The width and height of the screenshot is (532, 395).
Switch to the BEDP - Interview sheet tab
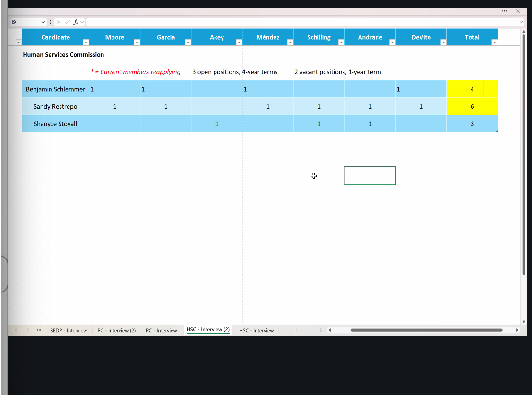[x=69, y=331]
